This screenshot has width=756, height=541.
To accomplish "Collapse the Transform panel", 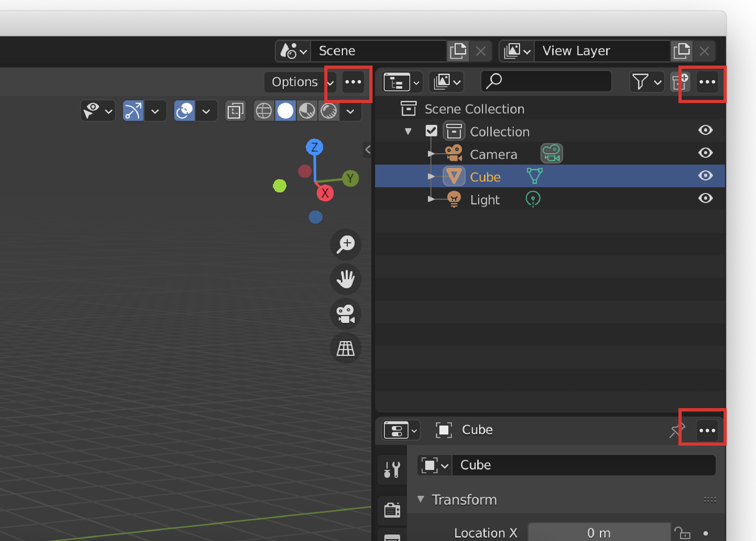I will pyautogui.click(x=421, y=499).
